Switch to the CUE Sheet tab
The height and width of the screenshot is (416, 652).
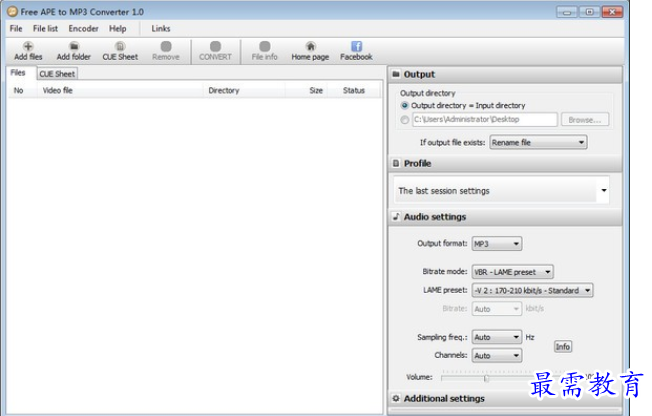pyautogui.click(x=57, y=74)
